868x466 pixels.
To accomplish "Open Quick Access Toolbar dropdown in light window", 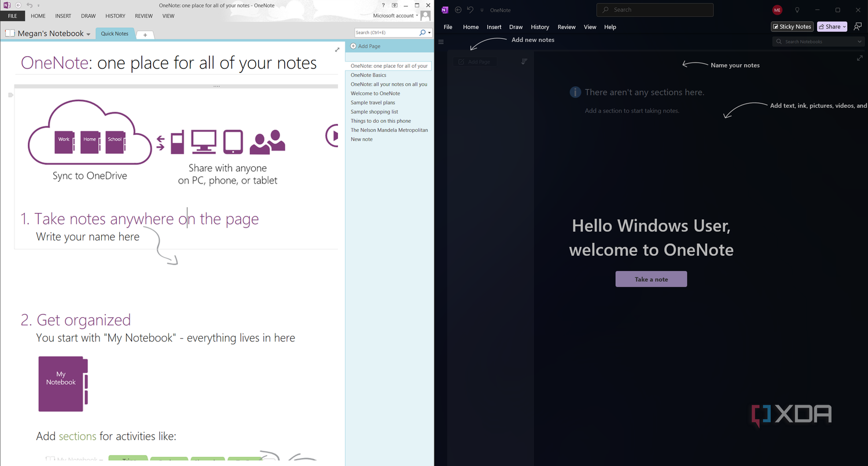I will [38, 5].
